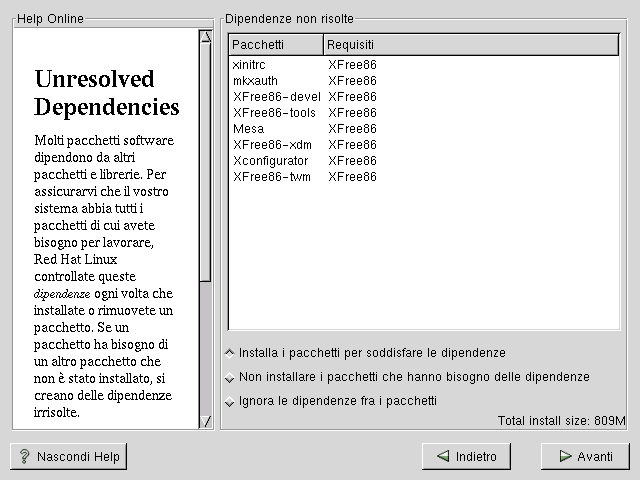Hide help panel with Nascondi Help
640x480 pixels.
[69, 457]
